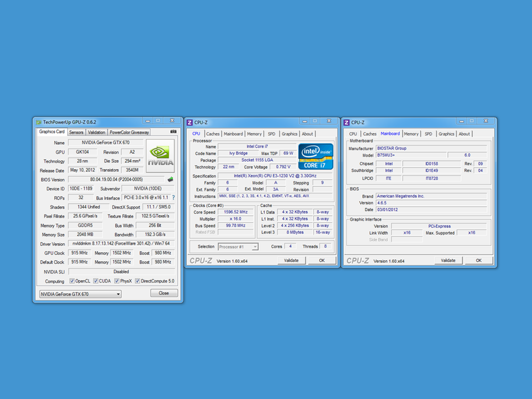Open the PowerColor Giveaway tab
Screen dimensions: 532x399
coord(129,132)
